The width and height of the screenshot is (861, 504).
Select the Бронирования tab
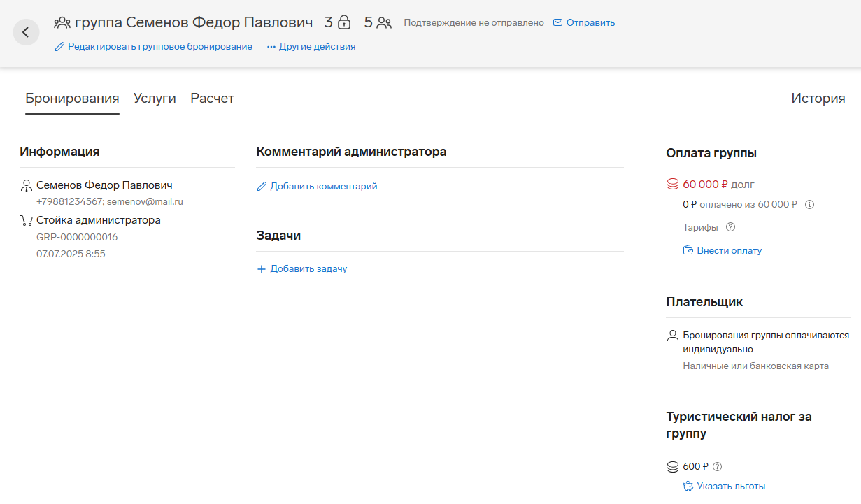[x=72, y=99]
